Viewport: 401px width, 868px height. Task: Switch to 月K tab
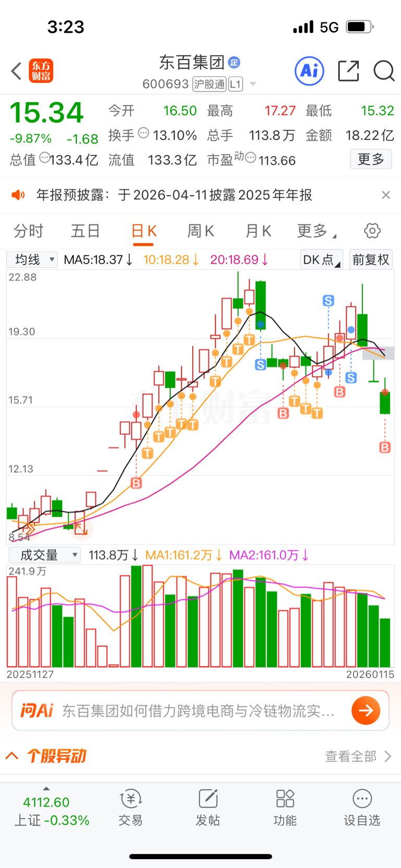pos(258,231)
